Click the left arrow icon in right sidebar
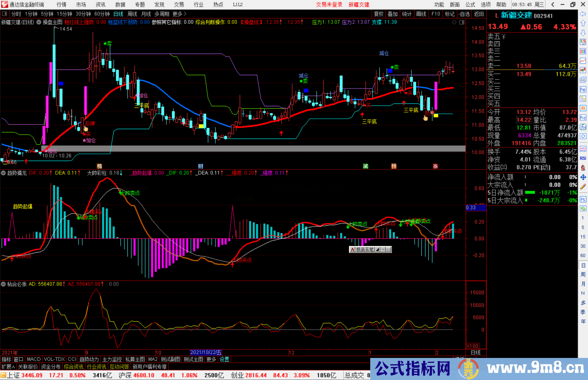This screenshot has height=380, width=588. tap(583, 14)
